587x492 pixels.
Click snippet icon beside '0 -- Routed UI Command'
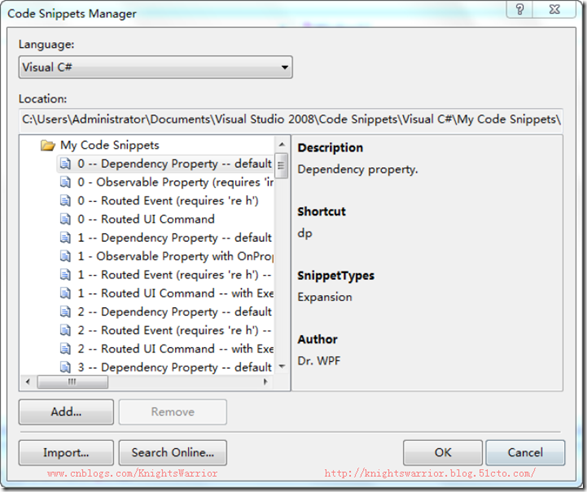tap(66, 219)
